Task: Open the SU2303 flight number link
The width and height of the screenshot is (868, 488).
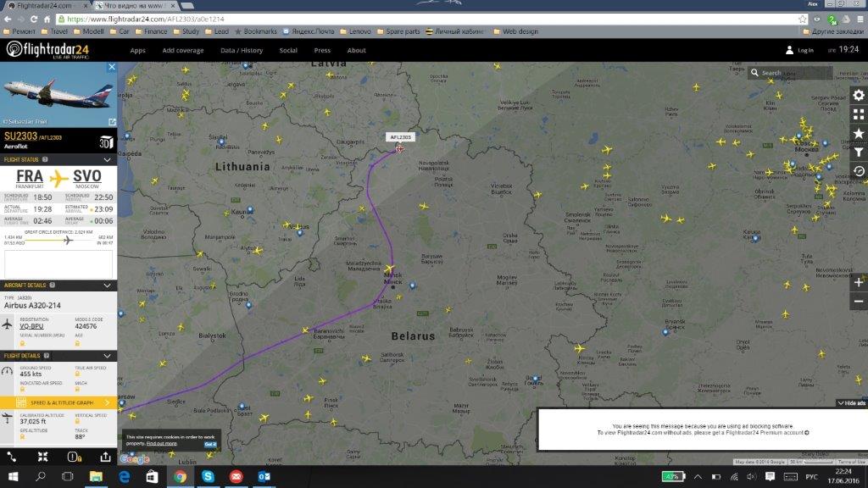Action: click(x=20, y=136)
